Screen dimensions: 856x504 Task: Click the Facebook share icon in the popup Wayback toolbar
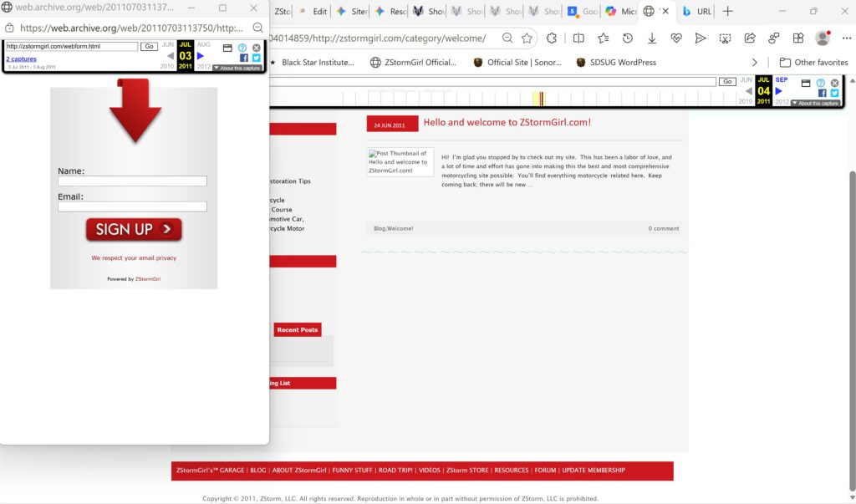point(243,58)
